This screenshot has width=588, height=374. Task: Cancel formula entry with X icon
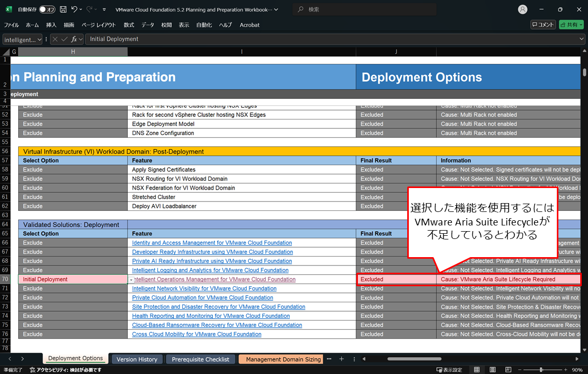(55, 39)
